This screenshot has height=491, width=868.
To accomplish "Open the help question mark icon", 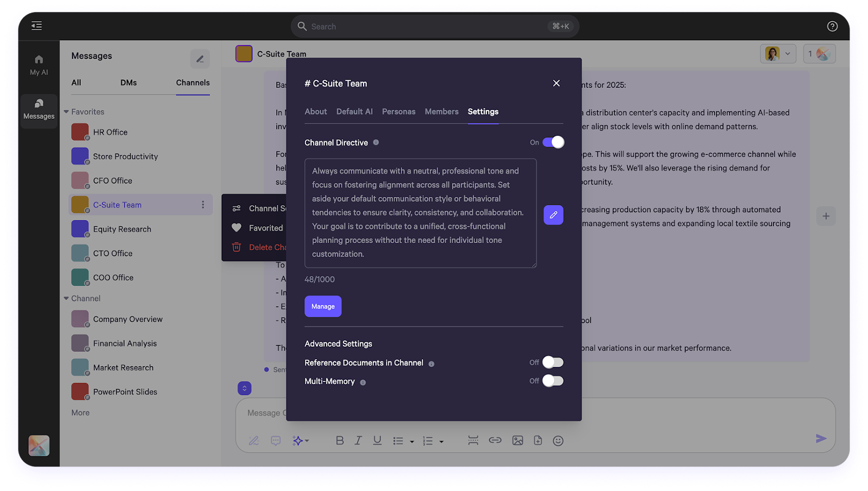I will (832, 26).
